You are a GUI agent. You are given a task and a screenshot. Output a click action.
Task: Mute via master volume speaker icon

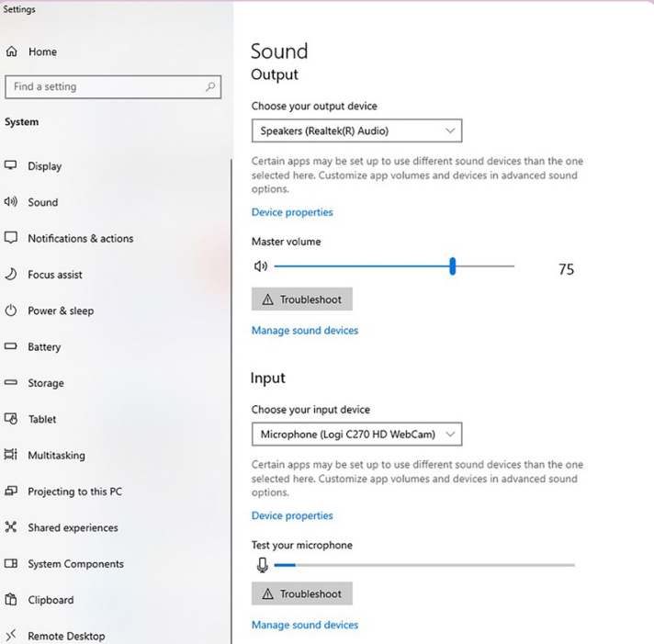click(x=261, y=266)
